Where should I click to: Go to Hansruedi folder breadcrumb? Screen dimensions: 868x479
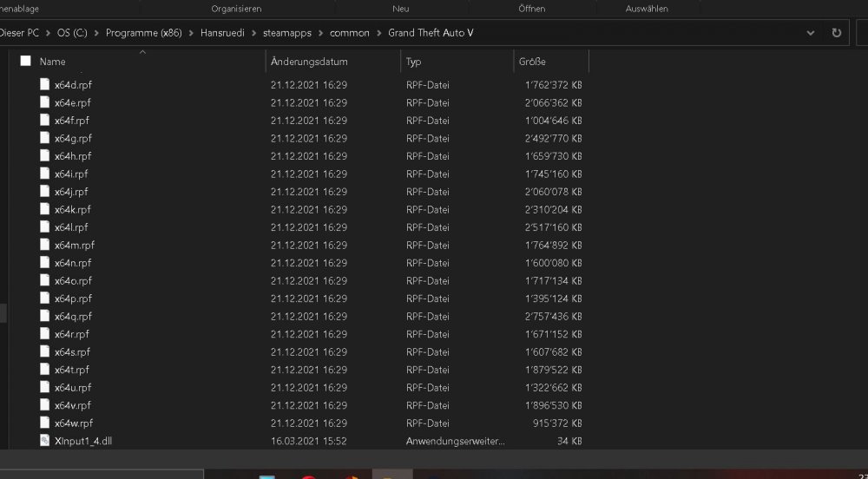point(222,33)
